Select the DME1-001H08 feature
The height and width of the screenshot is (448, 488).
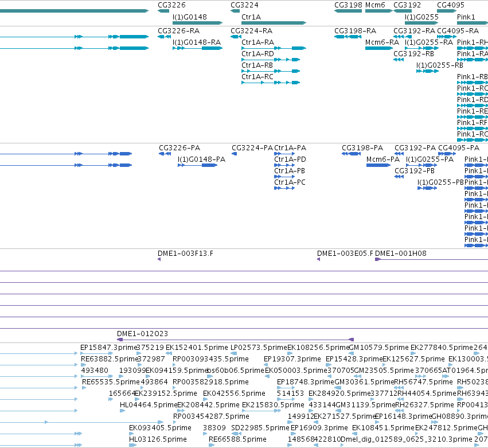click(431, 259)
